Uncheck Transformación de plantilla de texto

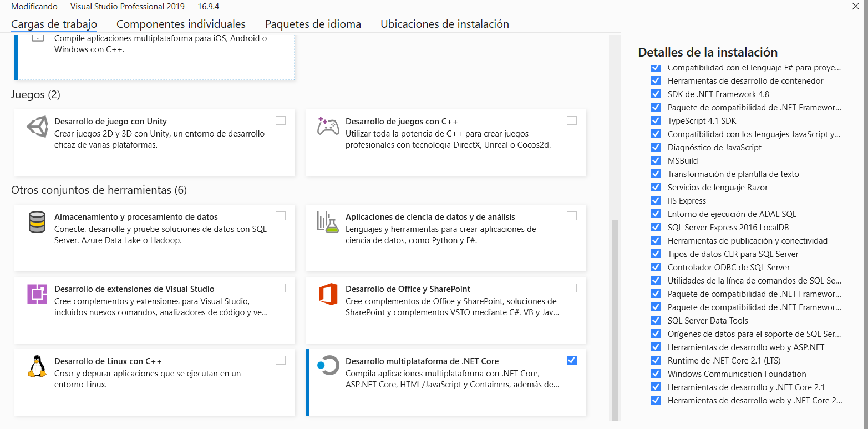(656, 174)
